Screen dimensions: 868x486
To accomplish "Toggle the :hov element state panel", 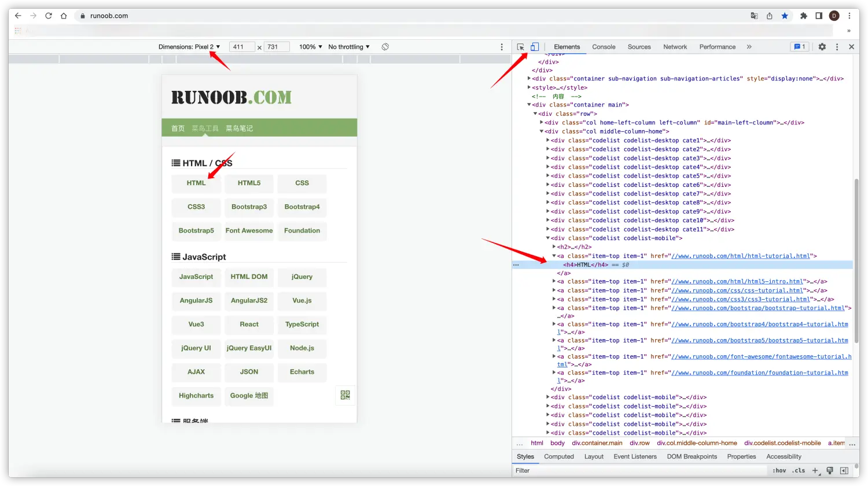I will click(779, 470).
